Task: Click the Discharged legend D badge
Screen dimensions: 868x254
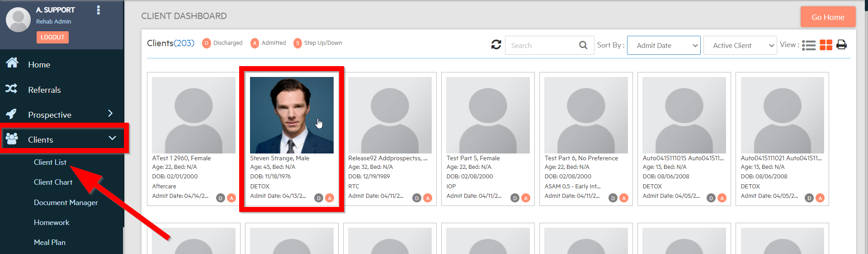Action: [207, 43]
